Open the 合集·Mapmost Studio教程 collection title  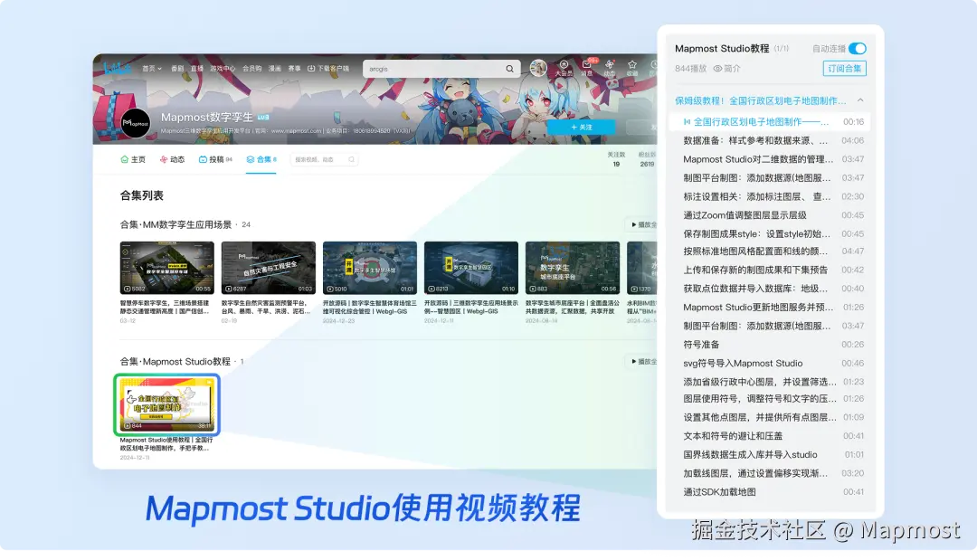point(175,361)
